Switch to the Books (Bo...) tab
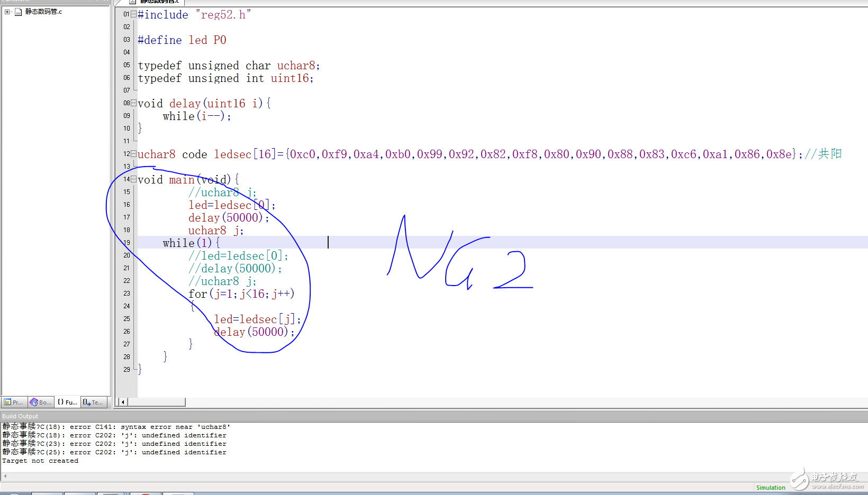 (41, 402)
